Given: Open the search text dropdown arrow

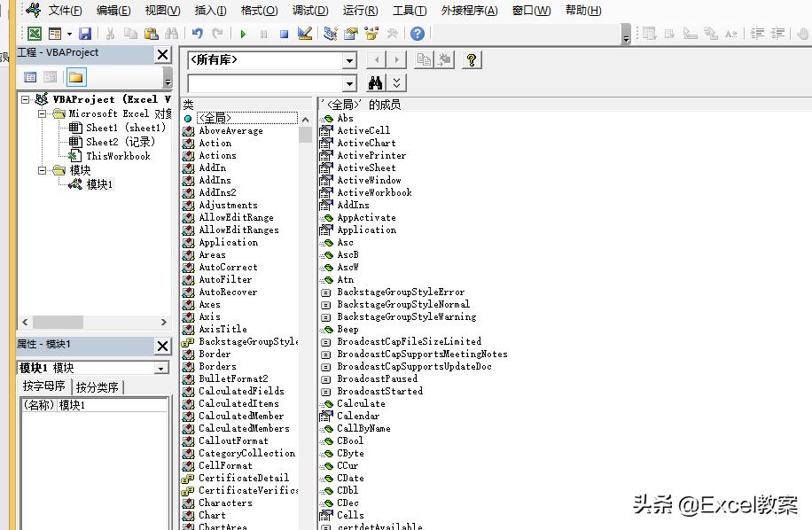Looking at the screenshot, I should coord(349,83).
